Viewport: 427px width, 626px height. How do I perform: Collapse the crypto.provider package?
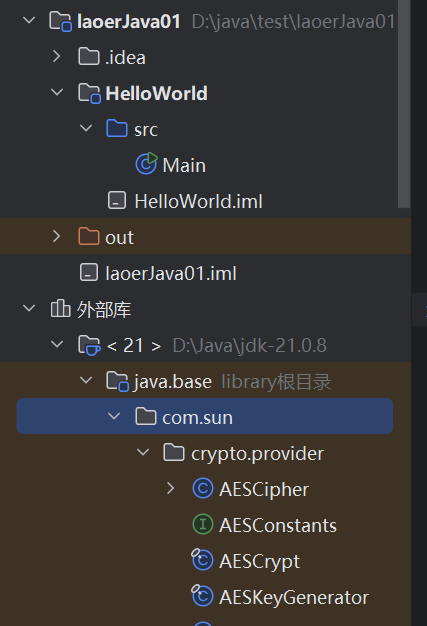click(x=143, y=453)
